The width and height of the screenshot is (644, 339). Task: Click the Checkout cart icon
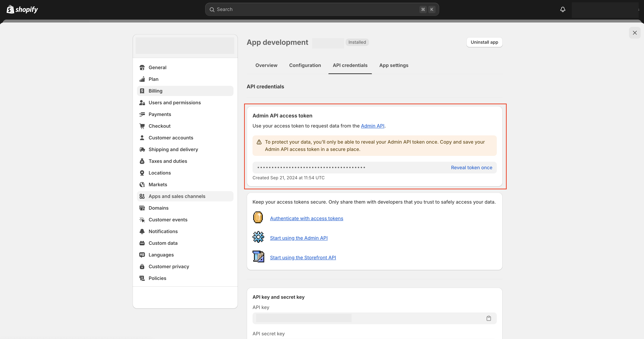tap(142, 126)
